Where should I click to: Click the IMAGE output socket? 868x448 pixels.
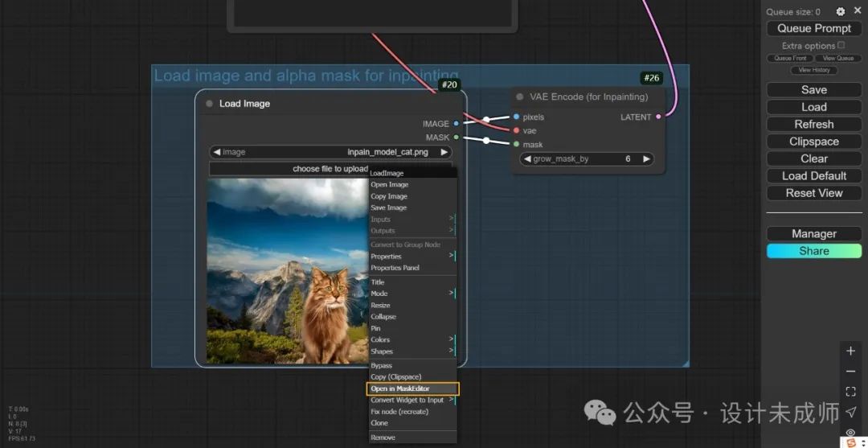[x=457, y=124]
